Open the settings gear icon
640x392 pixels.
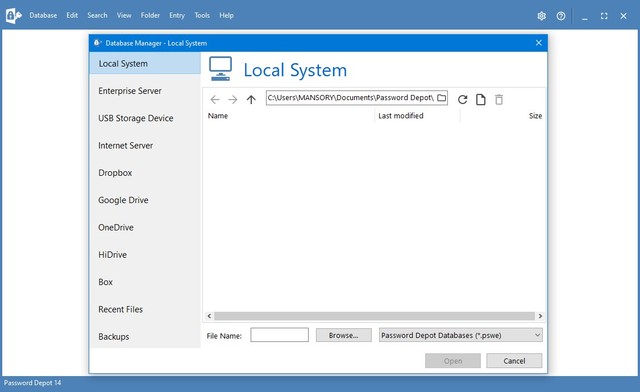click(x=541, y=16)
